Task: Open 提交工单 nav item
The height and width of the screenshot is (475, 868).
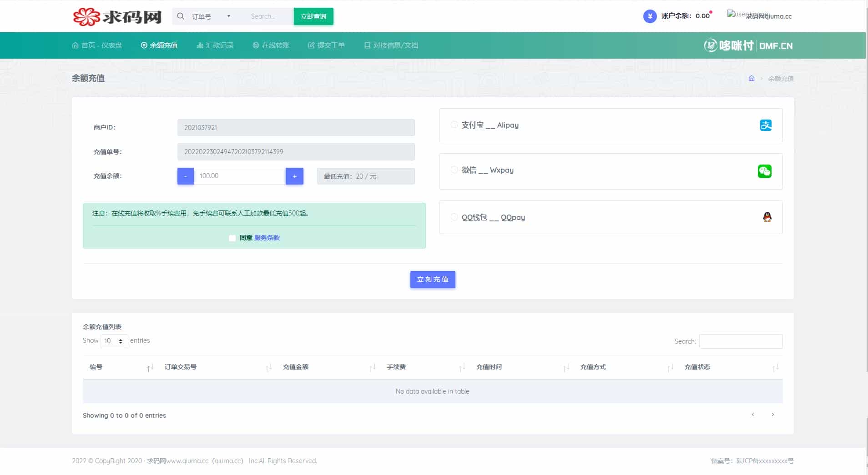Action: click(x=327, y=45)
